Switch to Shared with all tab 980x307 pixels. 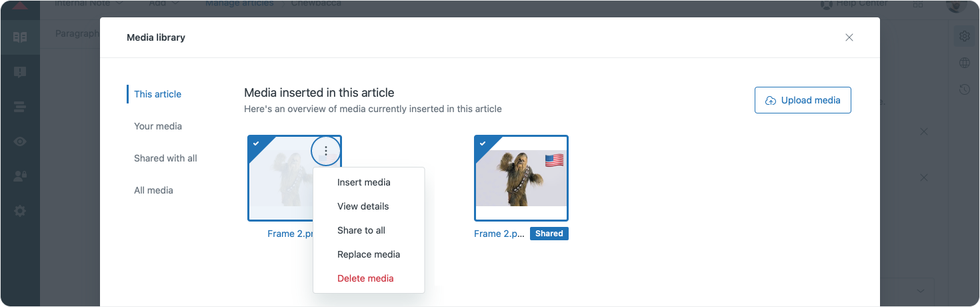pos(165,158)
